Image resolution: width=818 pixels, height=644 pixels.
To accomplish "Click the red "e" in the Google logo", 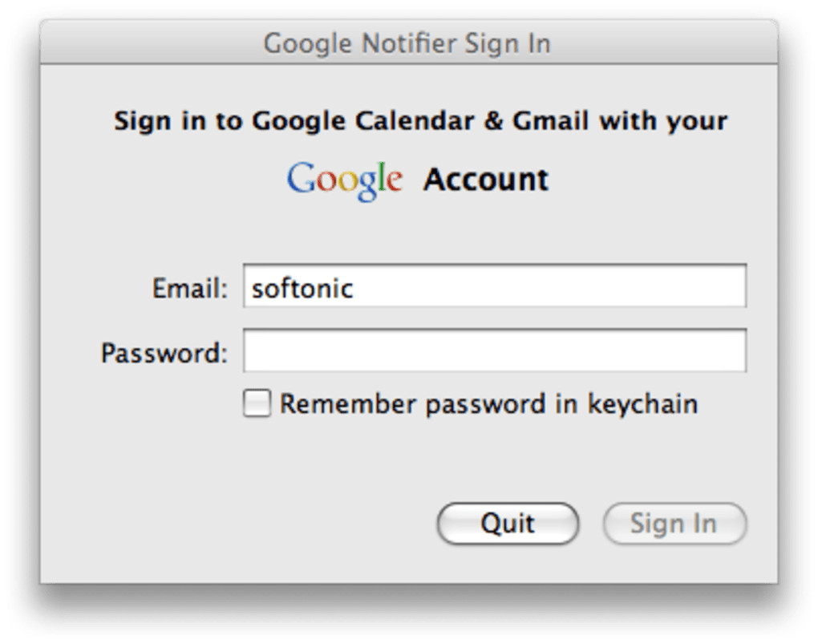I will [393, 180].
